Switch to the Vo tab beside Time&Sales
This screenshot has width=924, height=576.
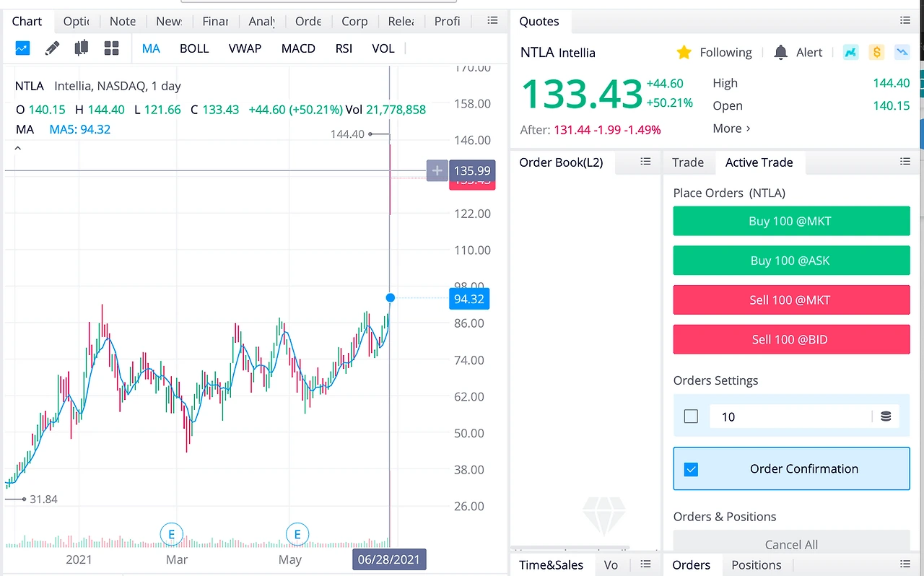click(x=611, y=565)
